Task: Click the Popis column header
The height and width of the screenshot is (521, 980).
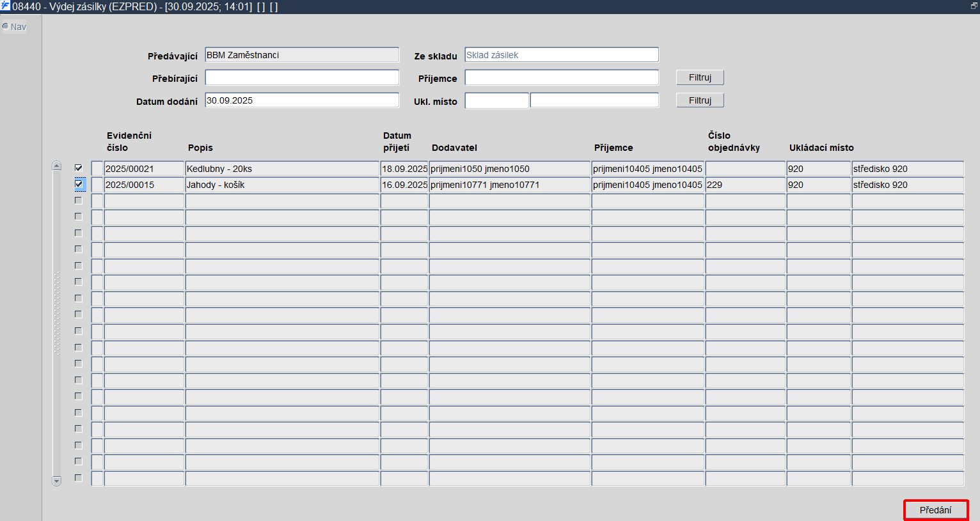Action: (200, 148)
